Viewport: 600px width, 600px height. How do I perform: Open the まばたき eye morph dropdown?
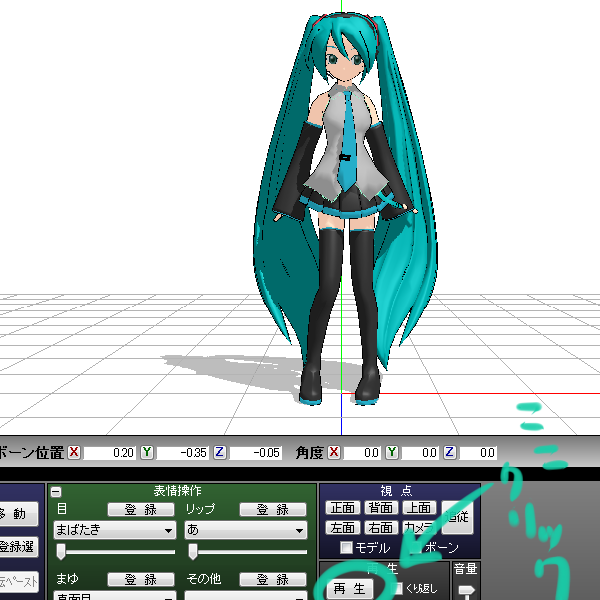(115, 530)
